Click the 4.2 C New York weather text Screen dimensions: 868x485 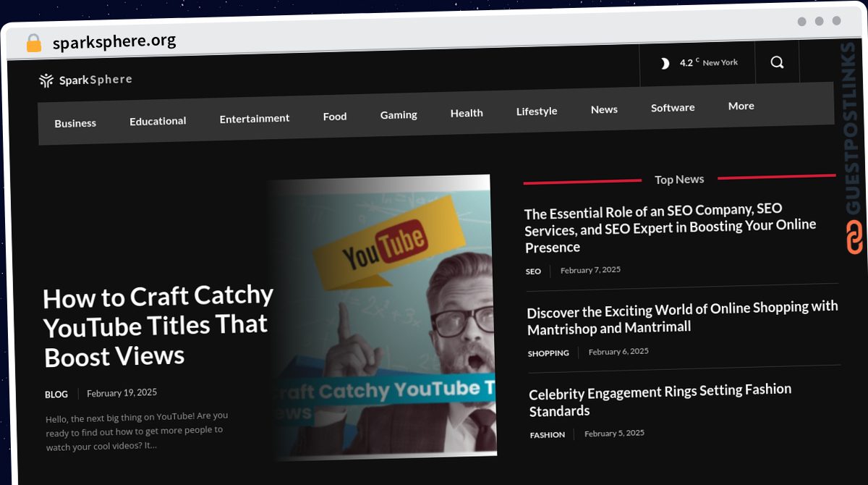tap(709, 63)
